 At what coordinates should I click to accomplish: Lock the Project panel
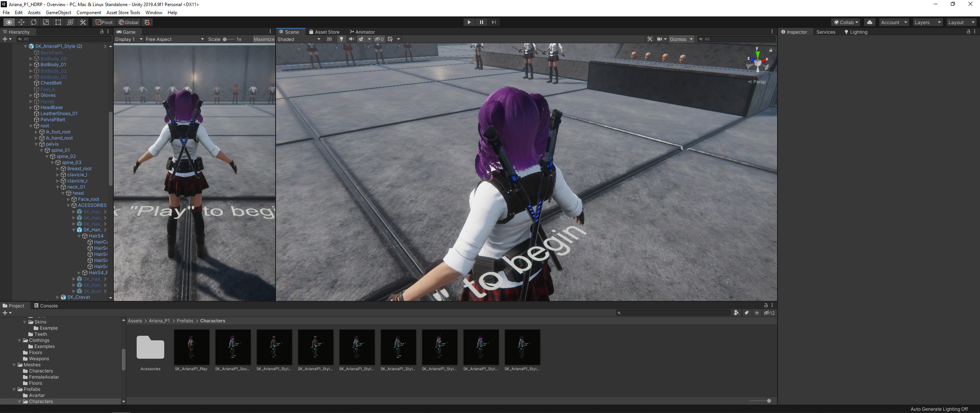coord(766,305)
